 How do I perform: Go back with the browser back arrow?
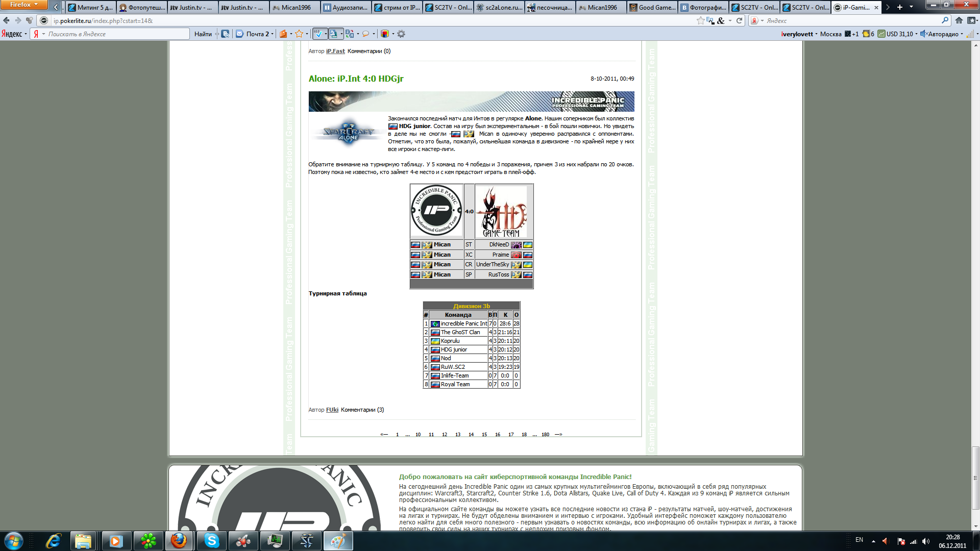[x=6, y=20]
